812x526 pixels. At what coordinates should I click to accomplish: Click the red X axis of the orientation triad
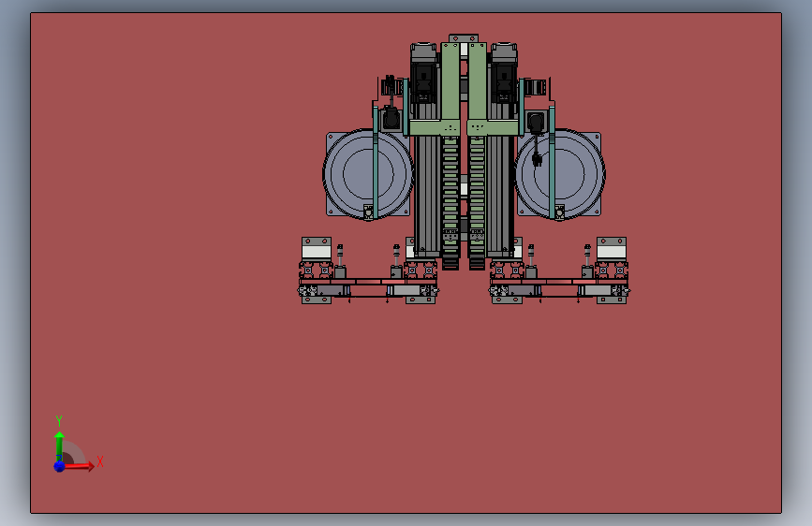pyautogui.click(x=79, y=466)
